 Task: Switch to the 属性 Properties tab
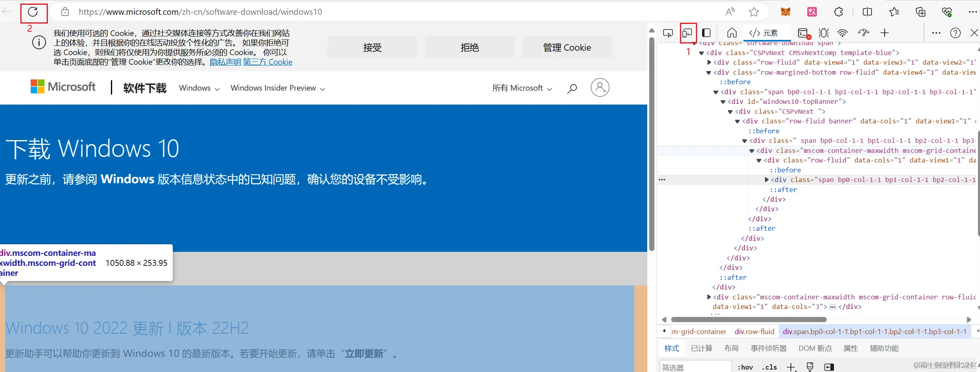(851, 348)
